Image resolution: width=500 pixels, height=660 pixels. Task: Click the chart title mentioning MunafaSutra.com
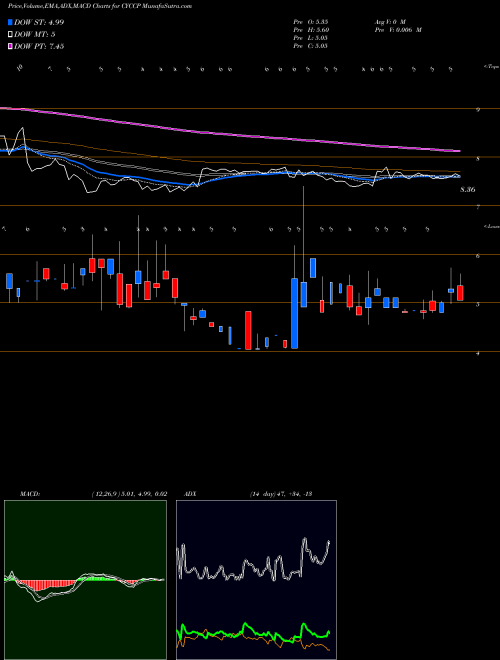(x=100, y=6)
